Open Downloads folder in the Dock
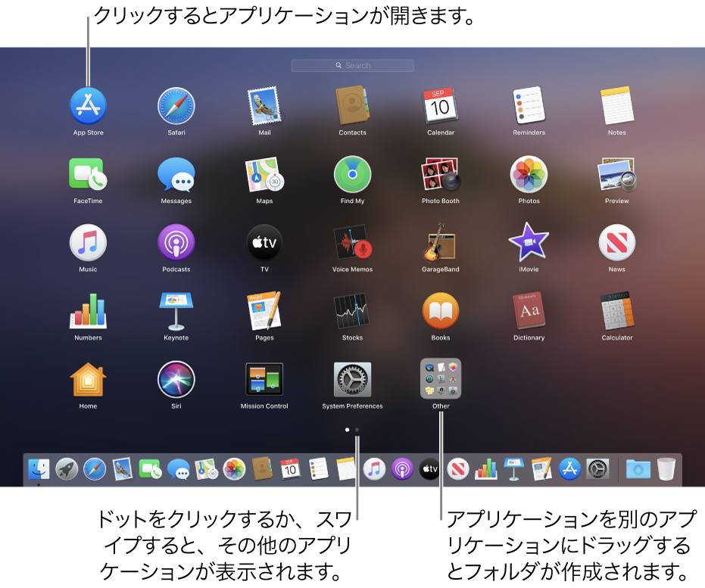The height and width of the screenshot is (588, 705). [638, 470]
